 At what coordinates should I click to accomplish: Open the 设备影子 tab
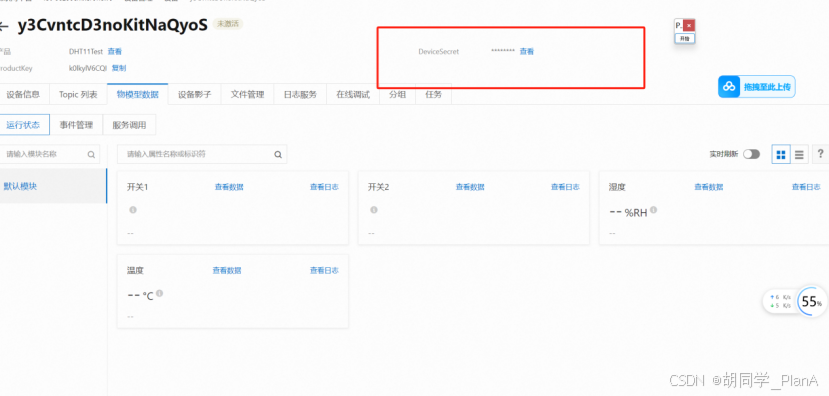point(195,95)
